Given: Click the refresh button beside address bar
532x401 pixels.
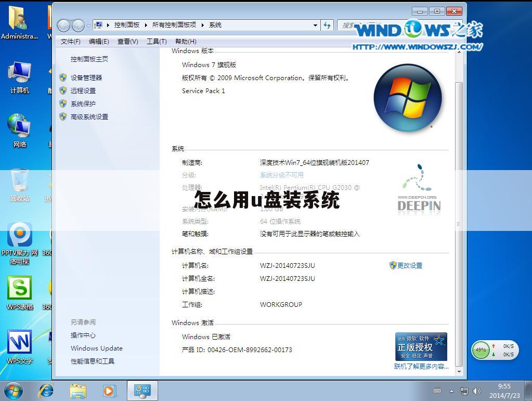Looking at the screenshot, I should [x=327, y=25].
